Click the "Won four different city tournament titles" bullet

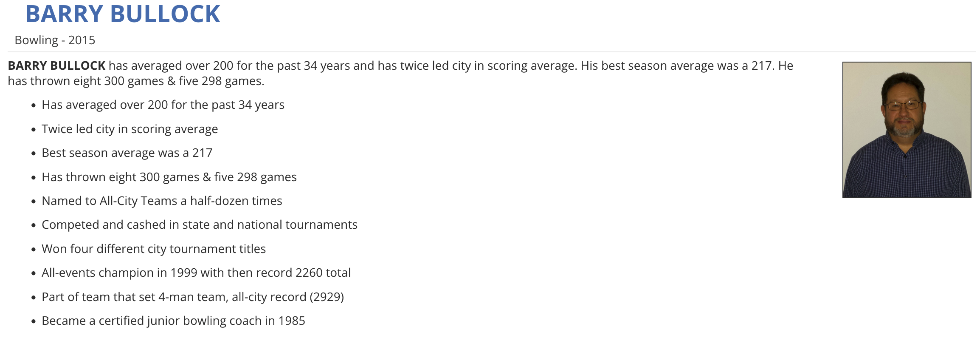(x=153, y=249)
